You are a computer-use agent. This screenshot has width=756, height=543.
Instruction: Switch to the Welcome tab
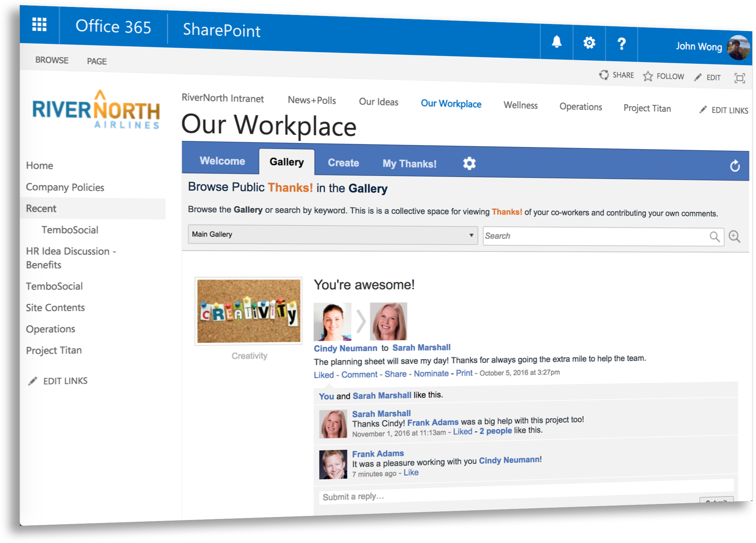point(222,161)
